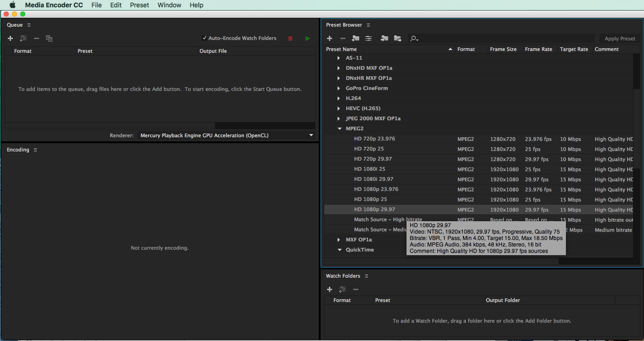The height and width of the screenshot is (341, 644).
Task: Click the Remove minus icon in Watch Folders
Action: 356,289
